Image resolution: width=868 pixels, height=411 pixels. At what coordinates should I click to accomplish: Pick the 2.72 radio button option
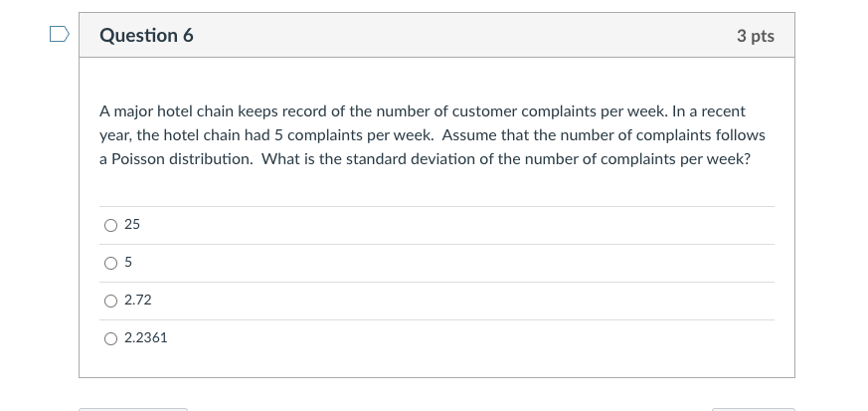[x=110, y=301]
